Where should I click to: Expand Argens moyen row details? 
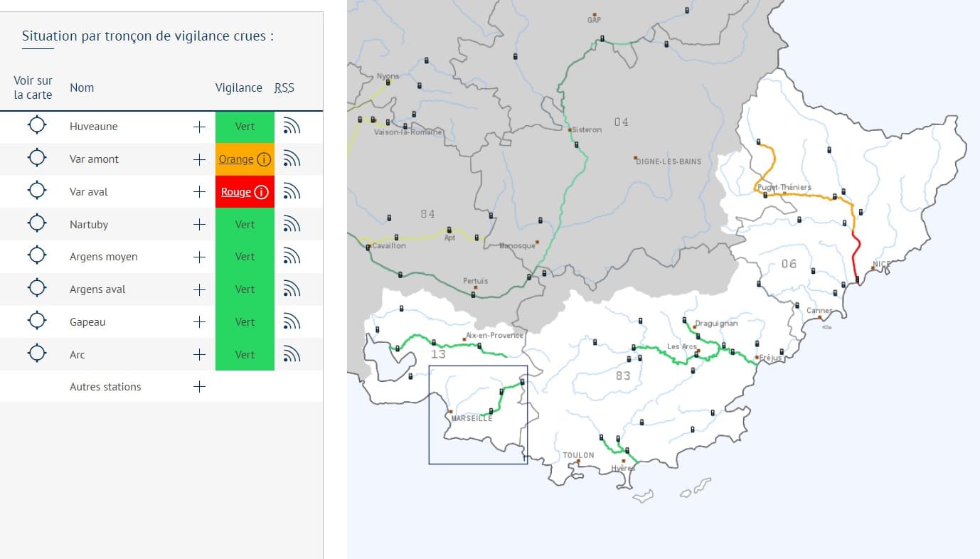[200, 257]
